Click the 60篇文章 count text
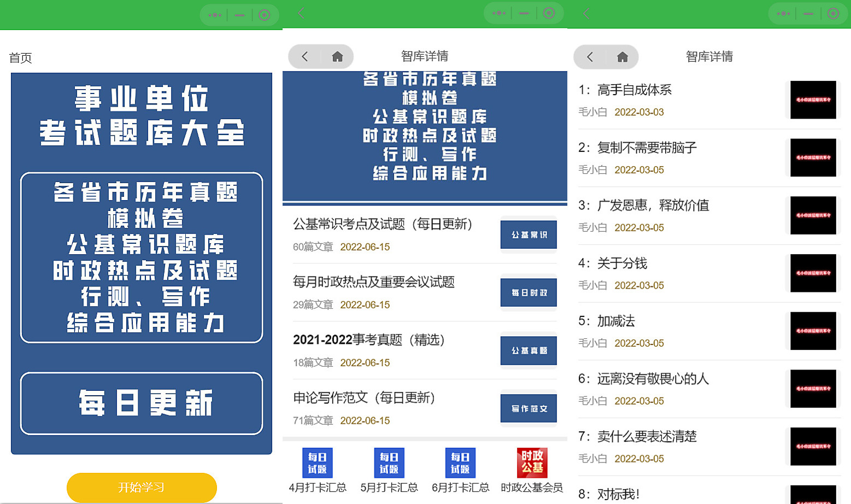This screenshot has height=504, width=851. click(x=313, y=247)
